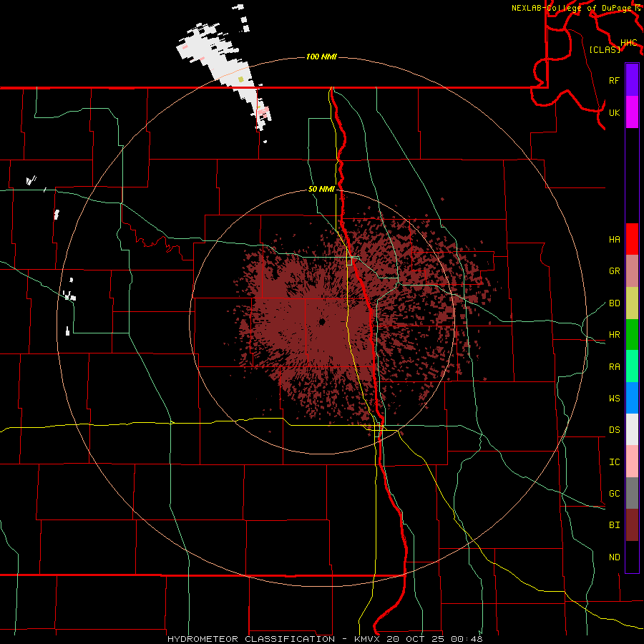Click the GR legend label

pos(615,271)
